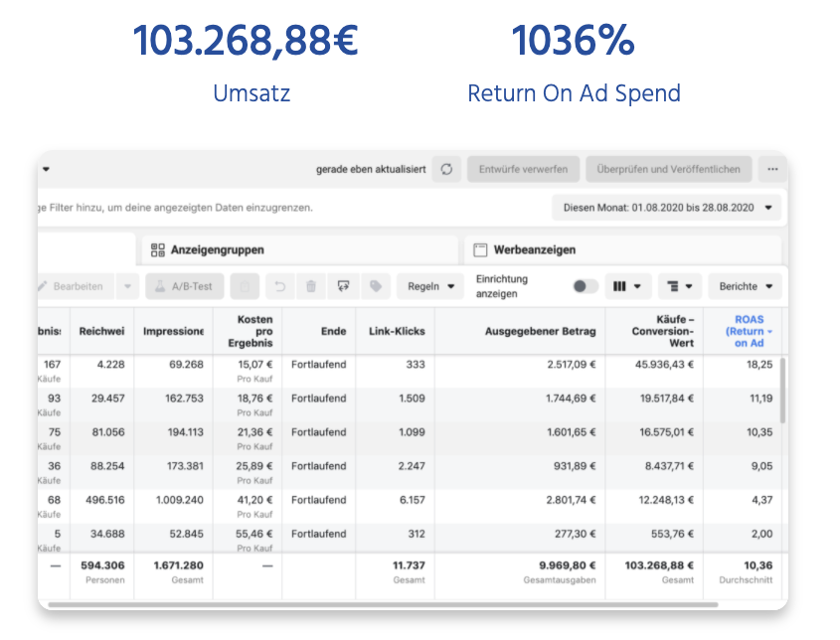Toggle the 'Einrichtung anzeigen' switch
The image size is (840, 640).
[x=586, y=286]
